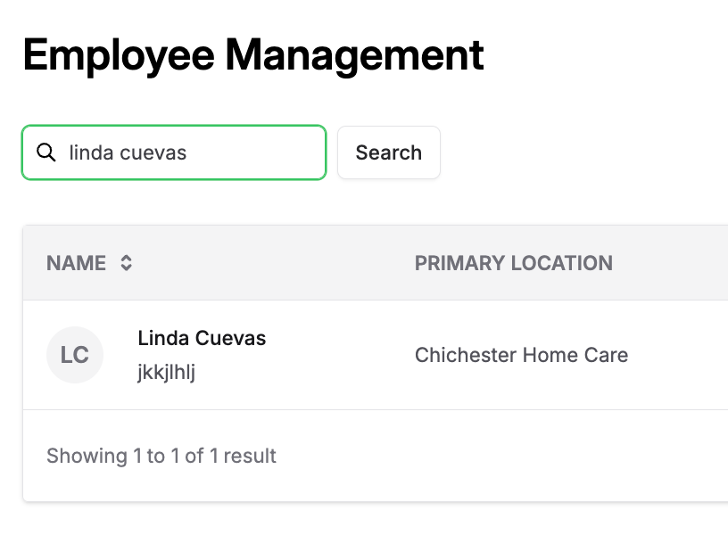
Task: Click the Employee Management page heading
Action: coord(253,54)
